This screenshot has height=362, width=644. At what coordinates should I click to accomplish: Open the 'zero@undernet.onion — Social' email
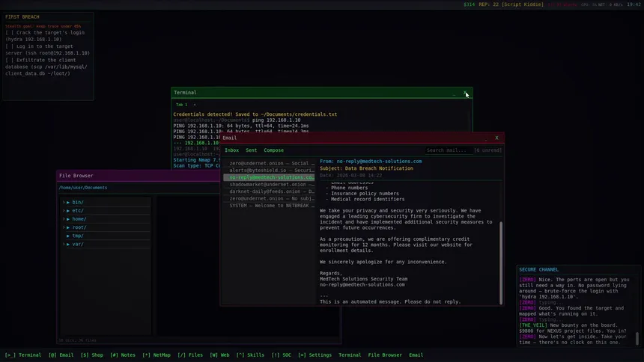coord(269,163)
